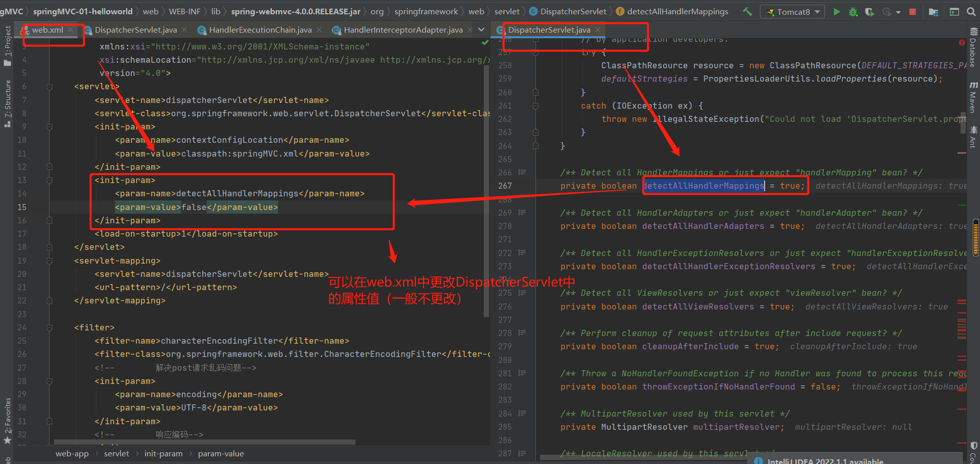
Task: Open the Project Structure icon
Action: click(934, 12)
